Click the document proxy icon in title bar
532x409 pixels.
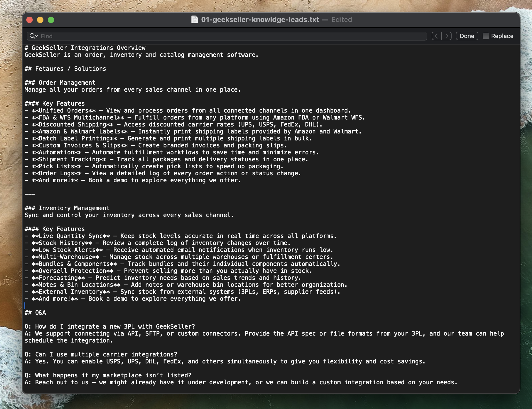point(194,20)
